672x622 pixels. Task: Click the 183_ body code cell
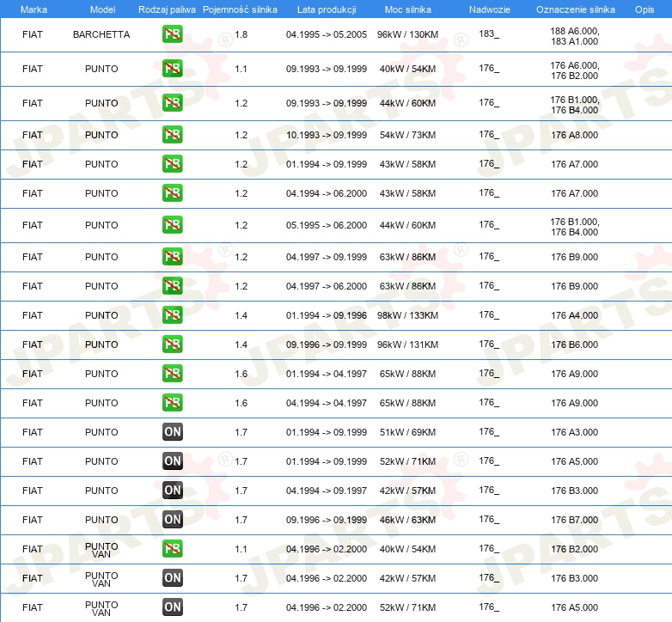[x=489, y=34]
